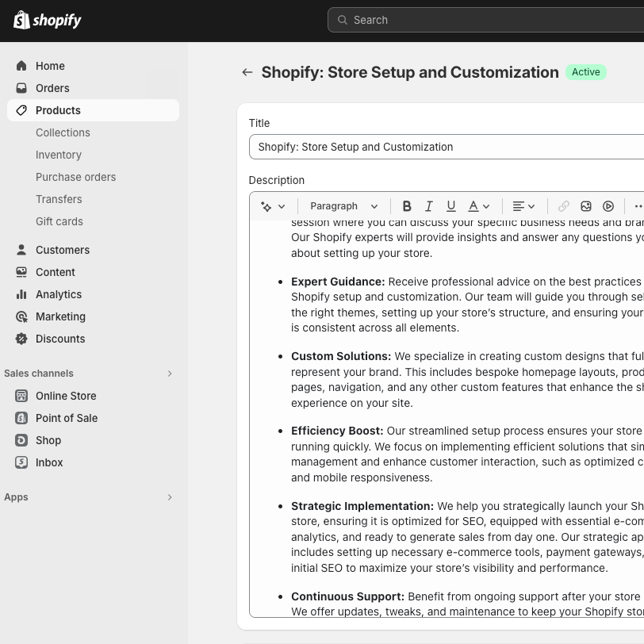
Task: Click into the Title input field
Action: (447, 147)
